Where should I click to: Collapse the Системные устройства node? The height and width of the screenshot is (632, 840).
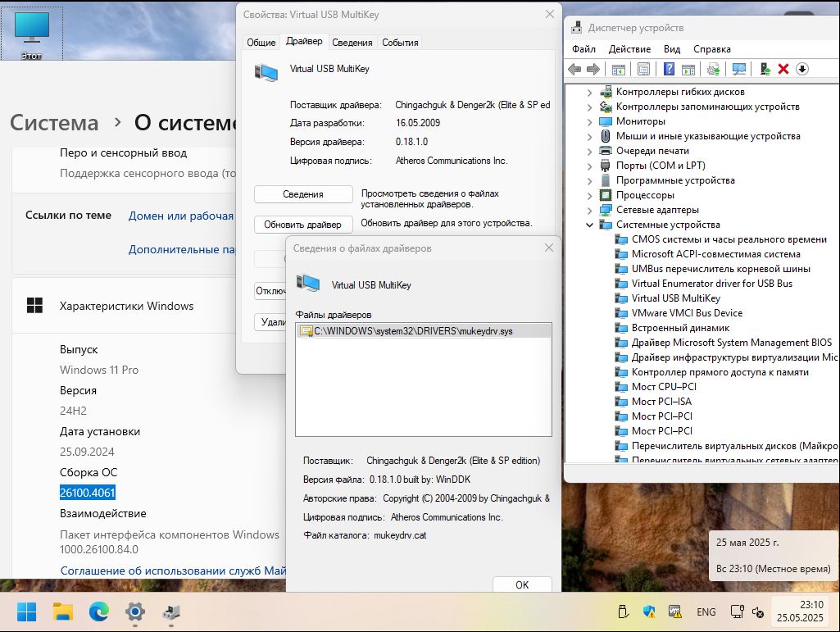589,225
